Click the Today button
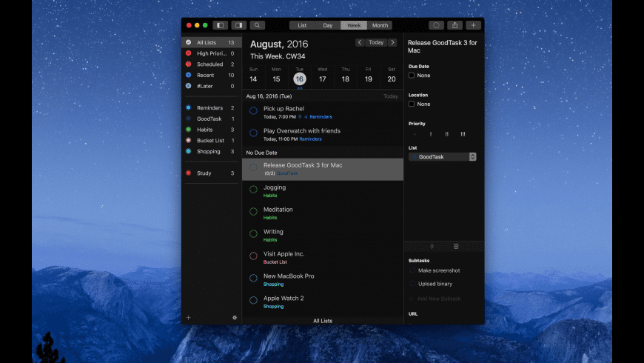Screen dimensions: 644x363 376,42
